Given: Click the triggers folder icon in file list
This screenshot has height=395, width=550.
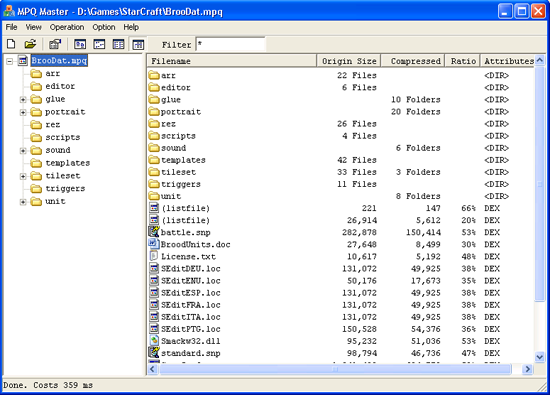Looking at the screenshot, I should point(154,184).
